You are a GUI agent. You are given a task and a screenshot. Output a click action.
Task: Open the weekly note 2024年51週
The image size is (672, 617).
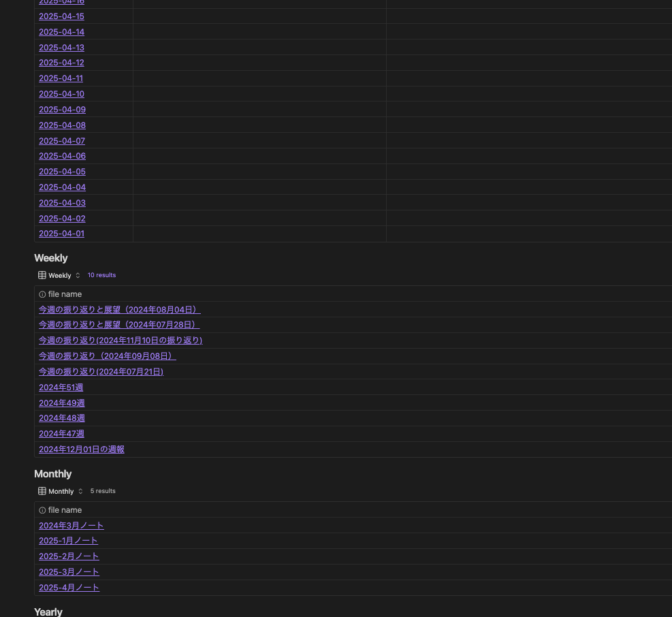tap(61, 387)
